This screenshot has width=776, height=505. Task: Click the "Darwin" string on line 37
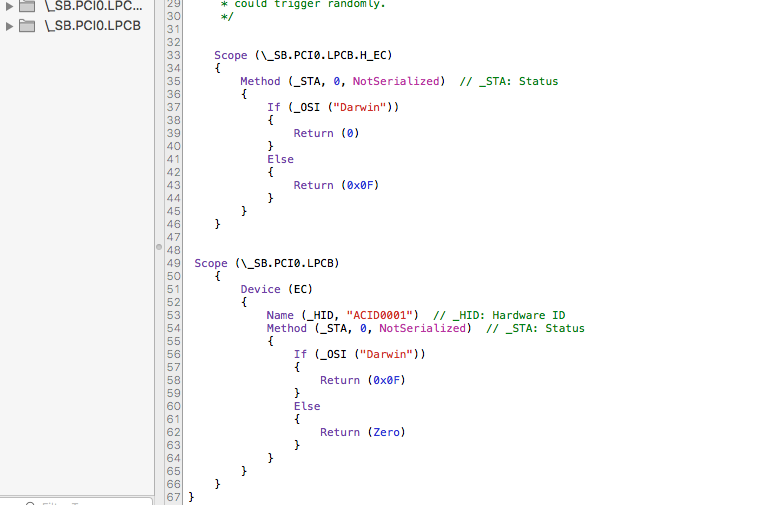coord(359,107)
